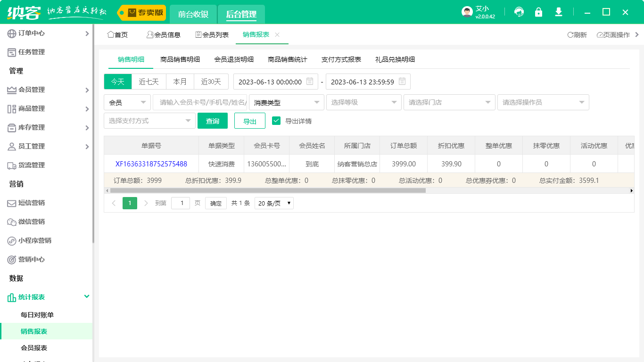点击标题栏的客服耳机图标
The image size is (644, 362).
point(519,12)
